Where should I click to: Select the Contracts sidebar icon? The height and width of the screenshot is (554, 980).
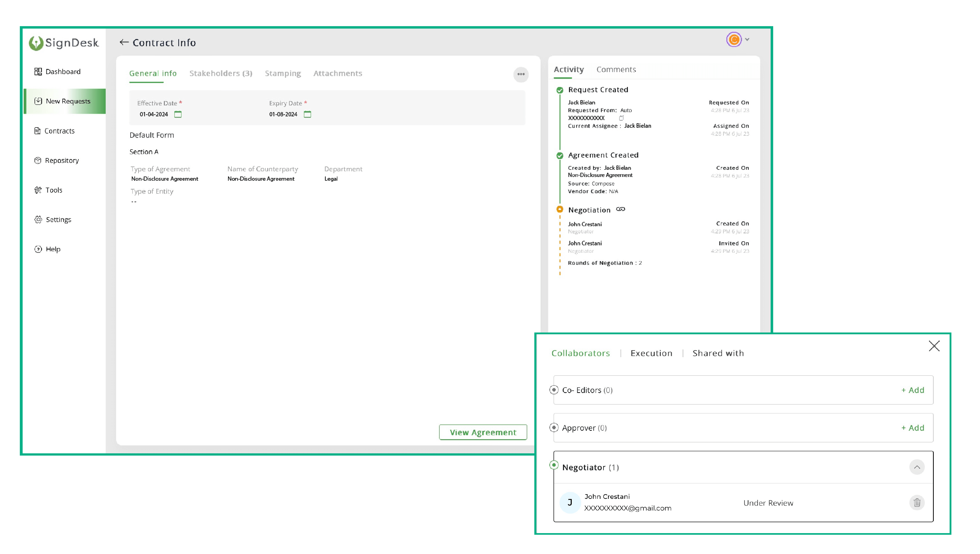38,130
